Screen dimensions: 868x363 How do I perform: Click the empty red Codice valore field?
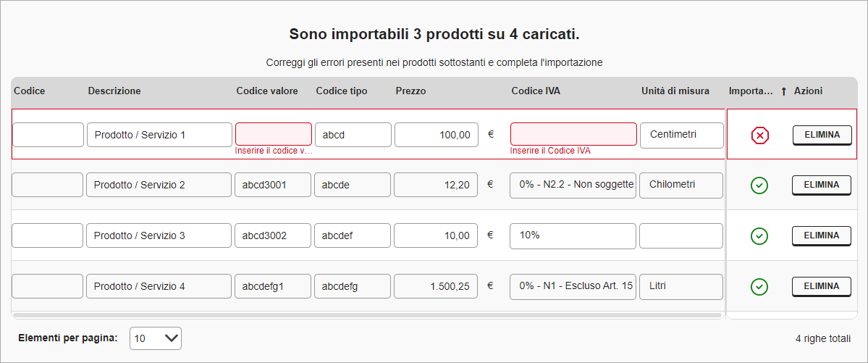pyautogui.click(x=273, y=134)
